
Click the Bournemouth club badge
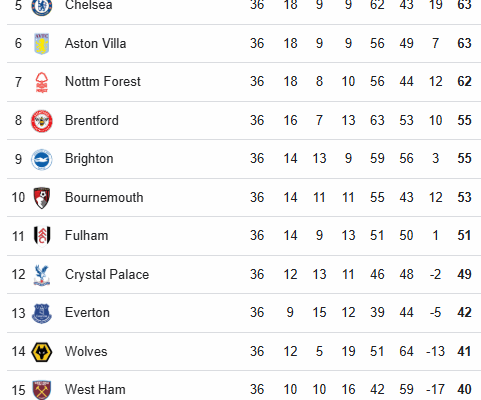pyautogui.click(x=42, y=198)
